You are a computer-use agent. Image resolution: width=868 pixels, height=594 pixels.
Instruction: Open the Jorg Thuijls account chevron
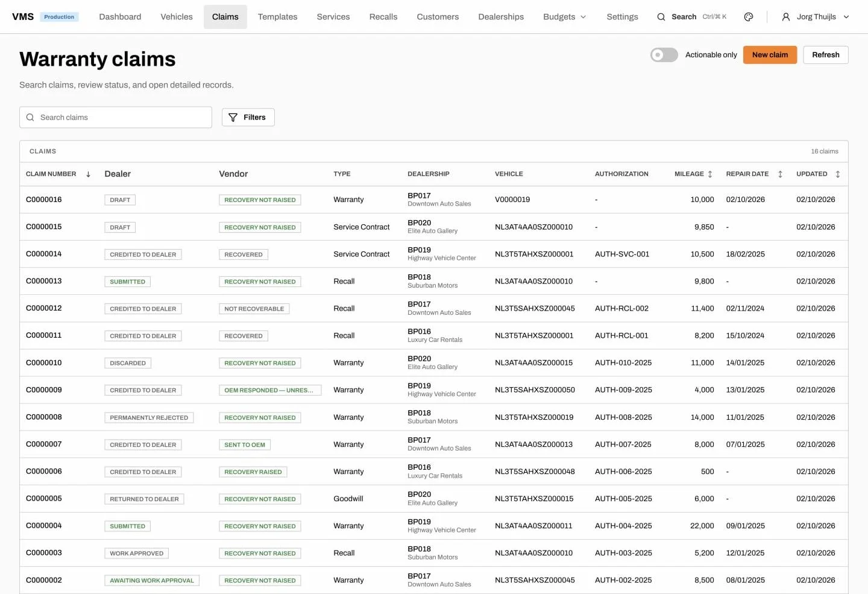point(846,17)
